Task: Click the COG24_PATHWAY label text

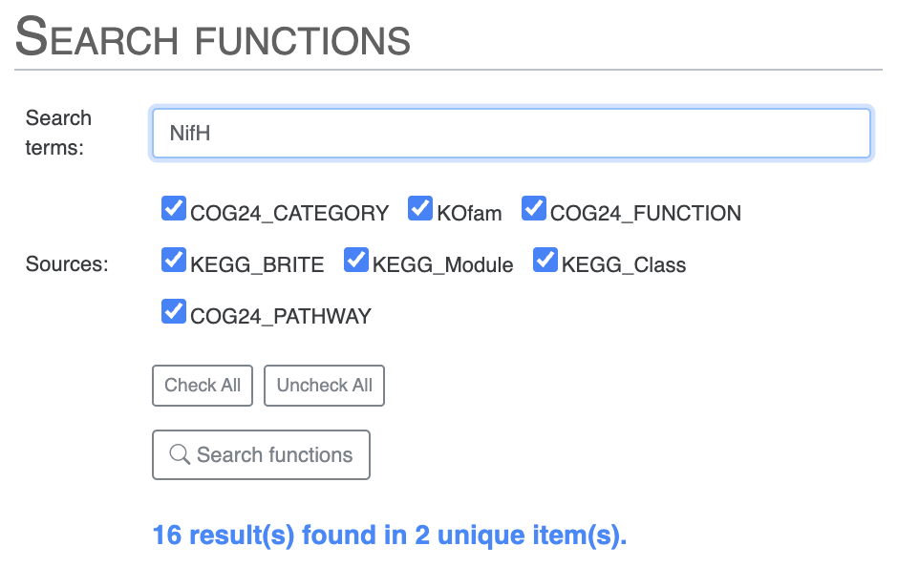Action: (281, 316)
